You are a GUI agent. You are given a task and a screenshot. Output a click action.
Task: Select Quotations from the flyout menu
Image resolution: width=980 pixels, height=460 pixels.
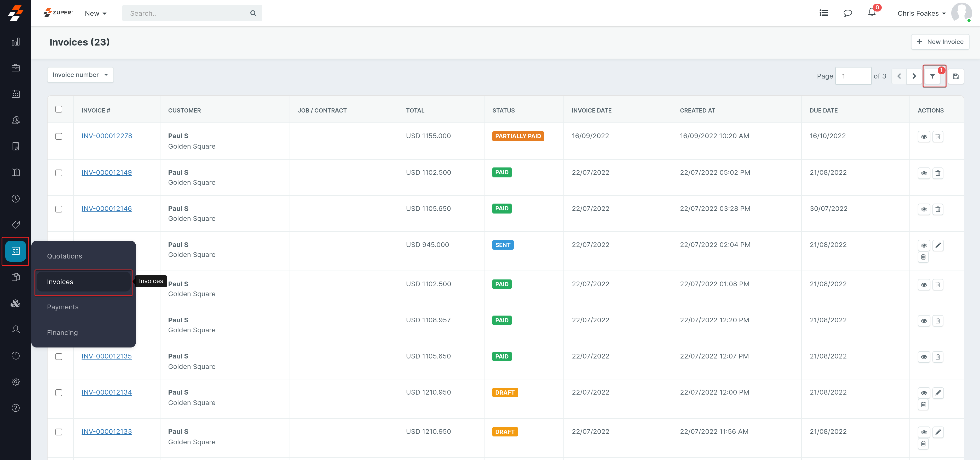[x=64, y=256]
